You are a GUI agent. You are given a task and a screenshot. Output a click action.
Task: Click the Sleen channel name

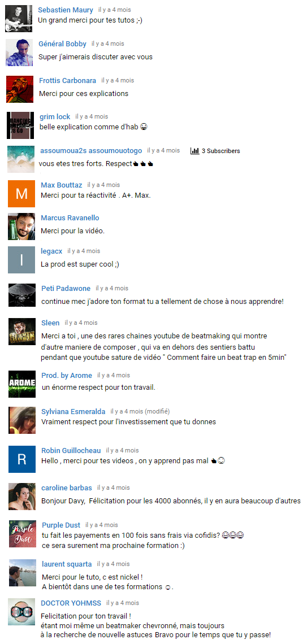50,323
